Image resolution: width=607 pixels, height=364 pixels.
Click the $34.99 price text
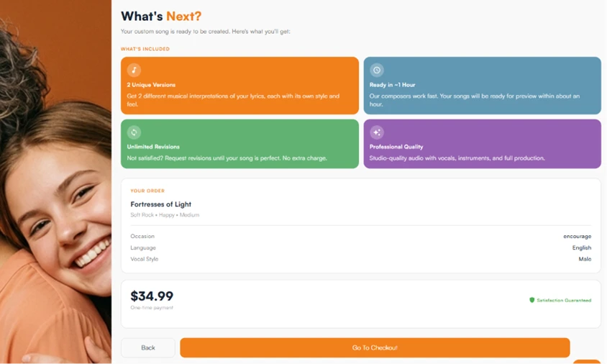pos(152,296)
